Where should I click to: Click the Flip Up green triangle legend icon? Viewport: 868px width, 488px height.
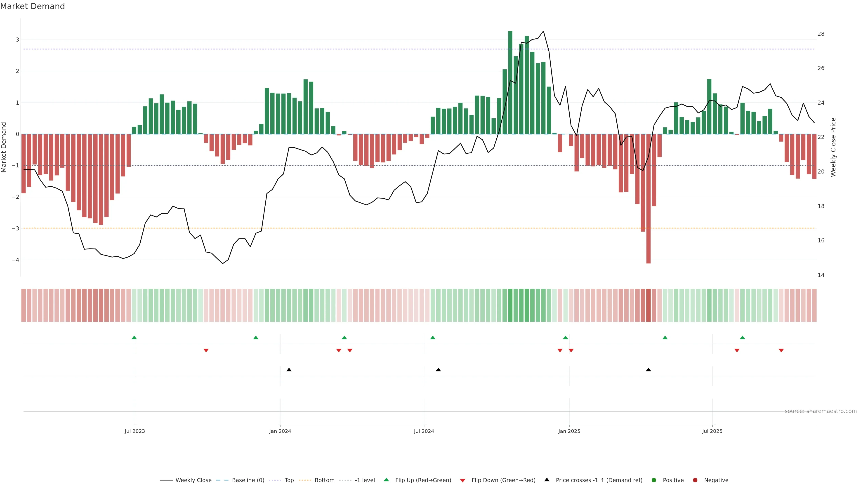click(387, 480)
